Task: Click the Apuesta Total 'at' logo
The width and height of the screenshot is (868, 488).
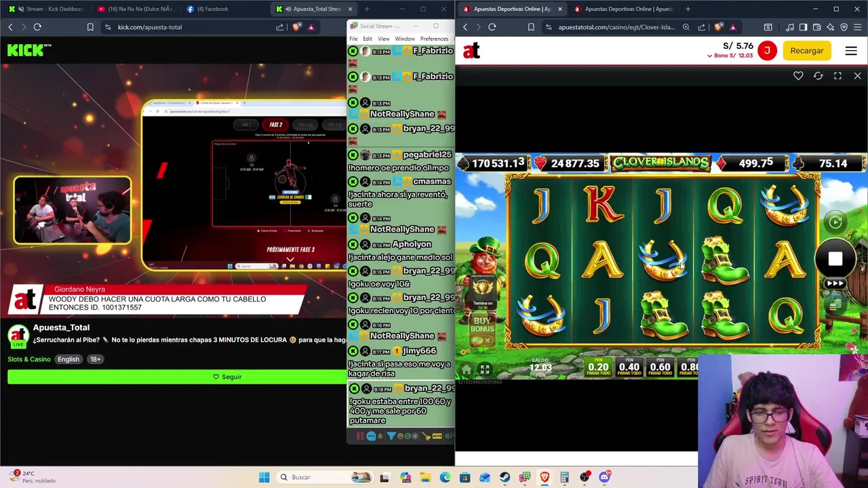Action: pyautogui.click(x=472, y=51)
